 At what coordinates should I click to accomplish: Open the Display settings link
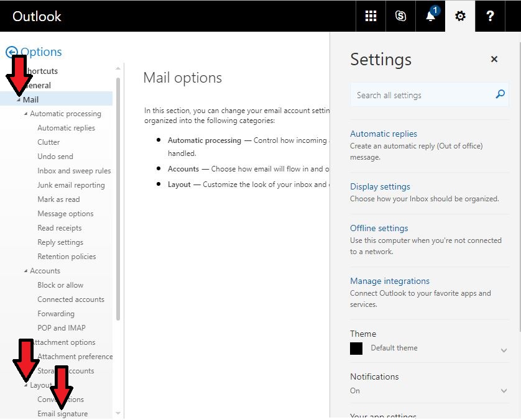tap(380, 186)
